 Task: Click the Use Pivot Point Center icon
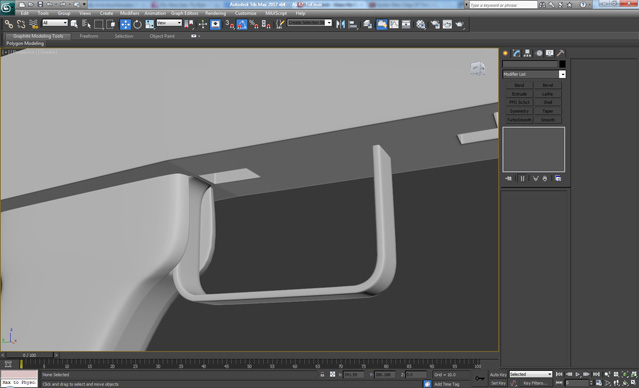189,24
